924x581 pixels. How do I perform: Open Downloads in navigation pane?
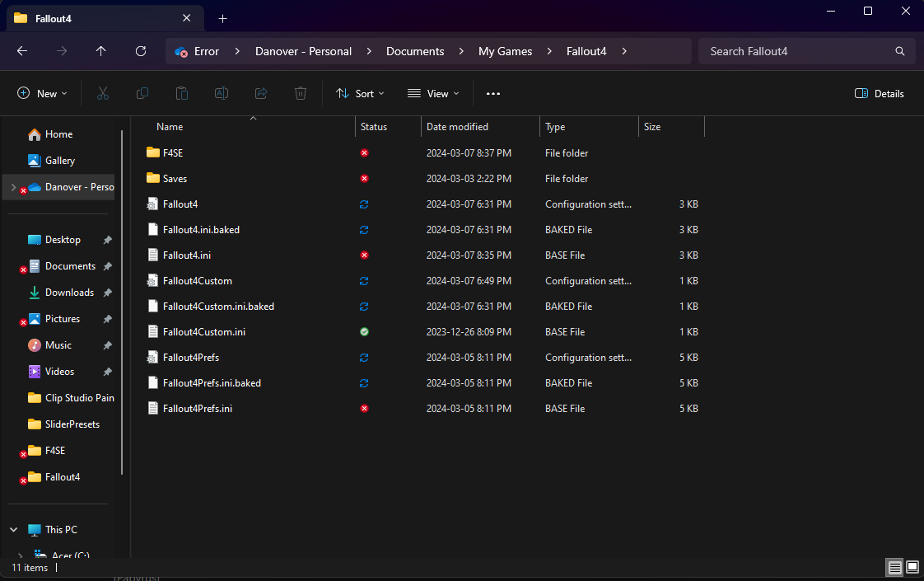pyautogui.click(x=69, y=293)
